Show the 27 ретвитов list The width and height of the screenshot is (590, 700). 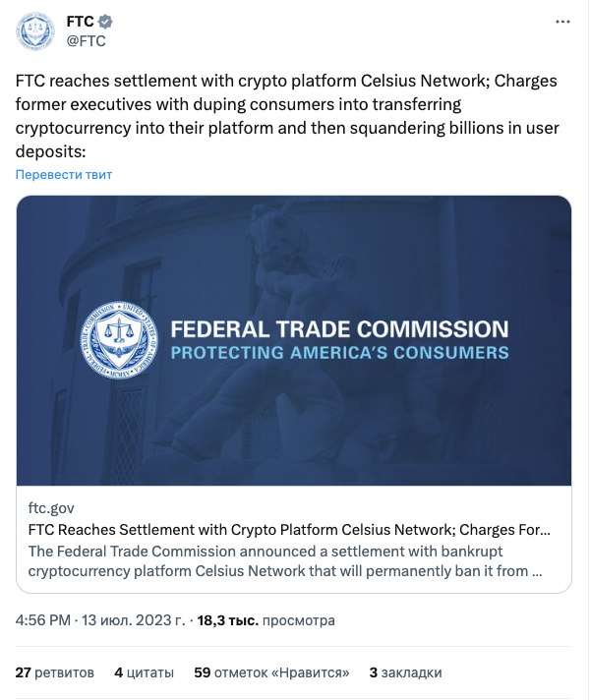click(55, 672)
